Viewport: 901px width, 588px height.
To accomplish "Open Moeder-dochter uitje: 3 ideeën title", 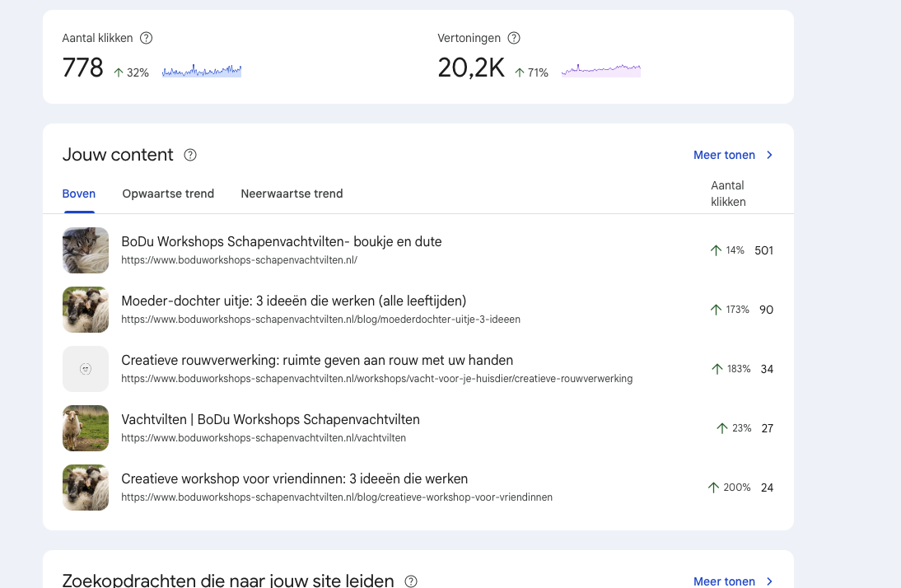I will coord(294,301).
